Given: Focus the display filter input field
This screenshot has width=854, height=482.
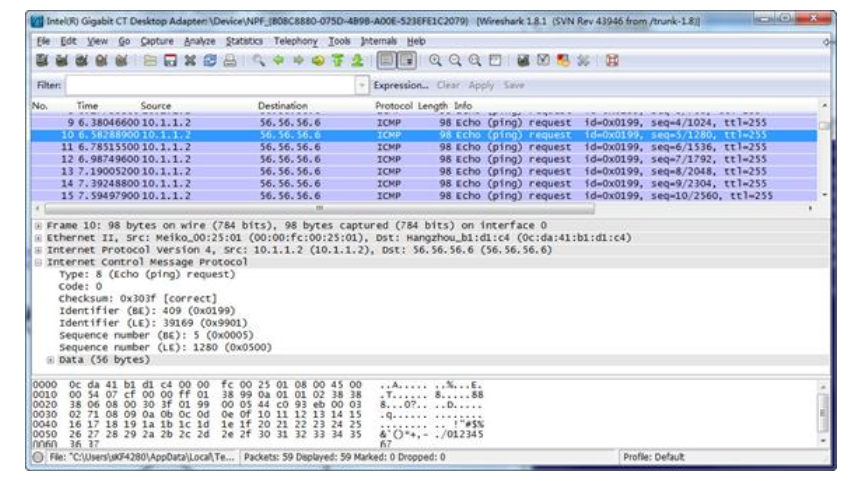Looking at the screenshot, I should tap(211, 85).
